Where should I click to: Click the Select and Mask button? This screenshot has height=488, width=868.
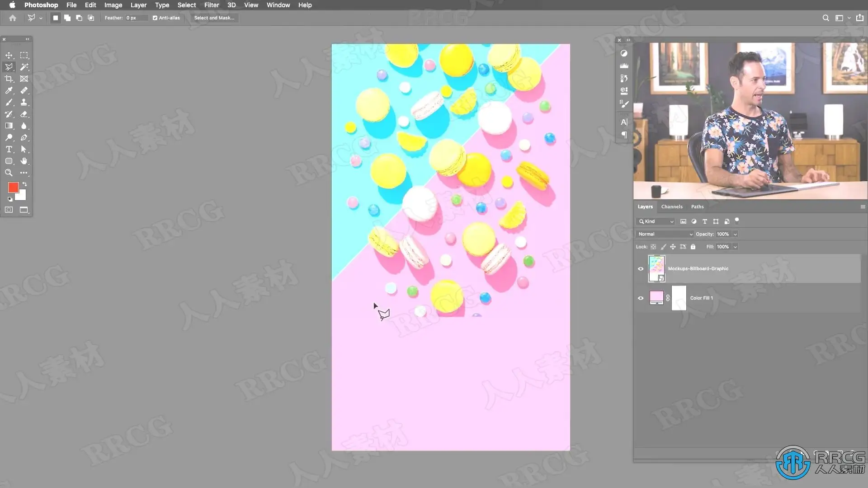tap(214, 18)
